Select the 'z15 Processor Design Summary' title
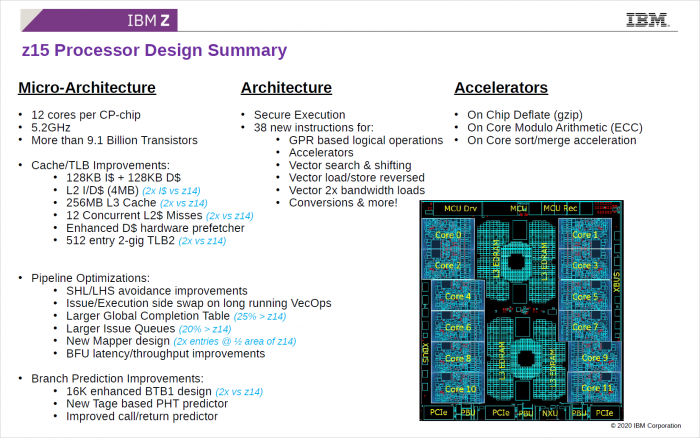The width and height of the screenshot is (700, 438). pos(154,50)
